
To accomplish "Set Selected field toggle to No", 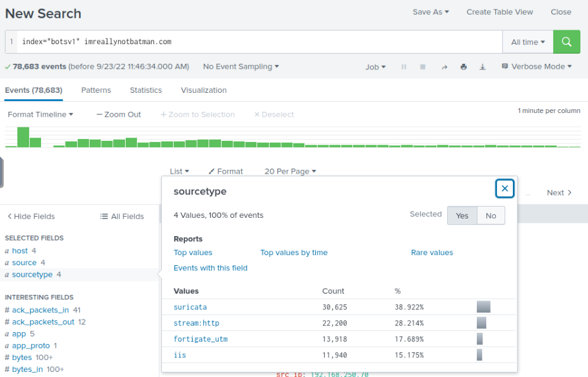I will point(491,215).
